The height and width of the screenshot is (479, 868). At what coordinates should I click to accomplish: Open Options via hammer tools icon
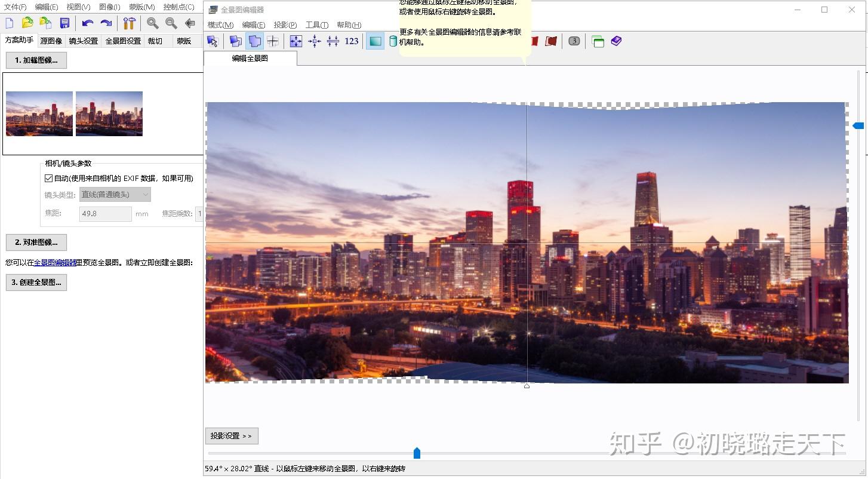pos(130,23)
